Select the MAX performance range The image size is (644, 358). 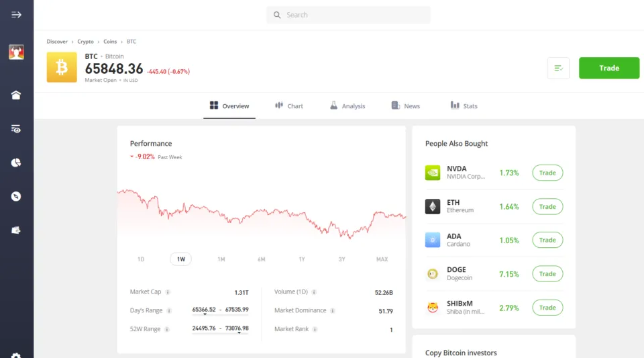[382, 259]
